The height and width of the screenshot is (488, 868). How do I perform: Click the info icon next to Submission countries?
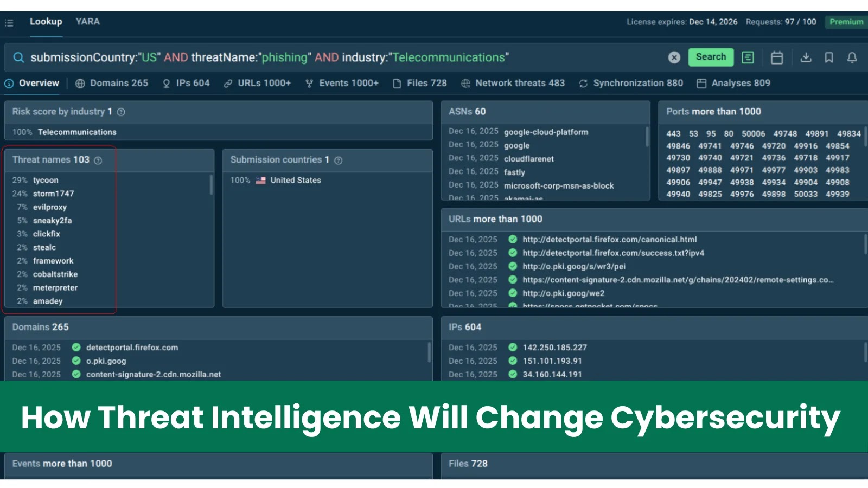337,160
